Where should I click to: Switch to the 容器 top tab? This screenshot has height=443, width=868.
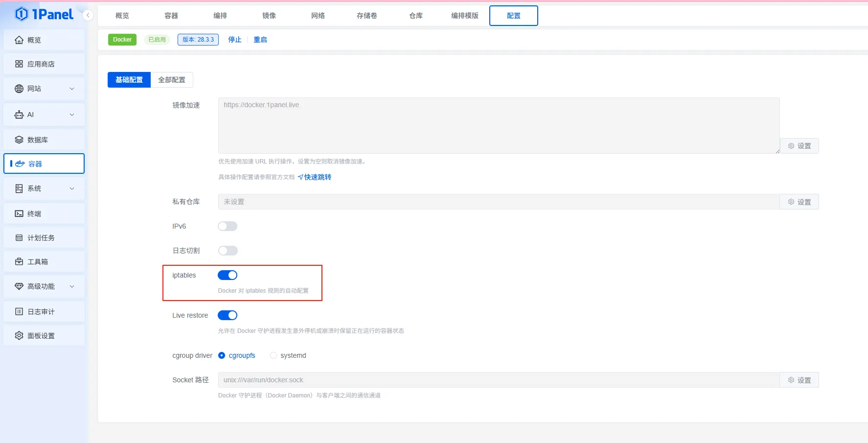pyautogui.click(x=171, y=16)
